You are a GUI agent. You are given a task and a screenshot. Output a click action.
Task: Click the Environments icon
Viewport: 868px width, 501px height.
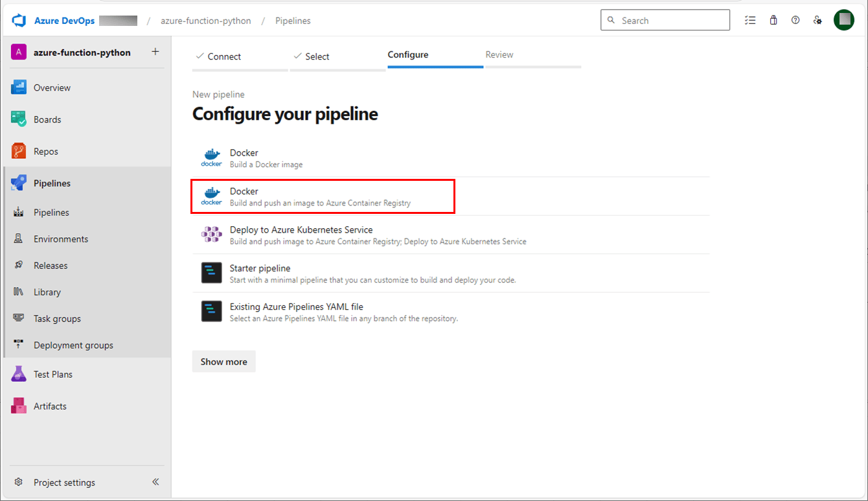18,239
